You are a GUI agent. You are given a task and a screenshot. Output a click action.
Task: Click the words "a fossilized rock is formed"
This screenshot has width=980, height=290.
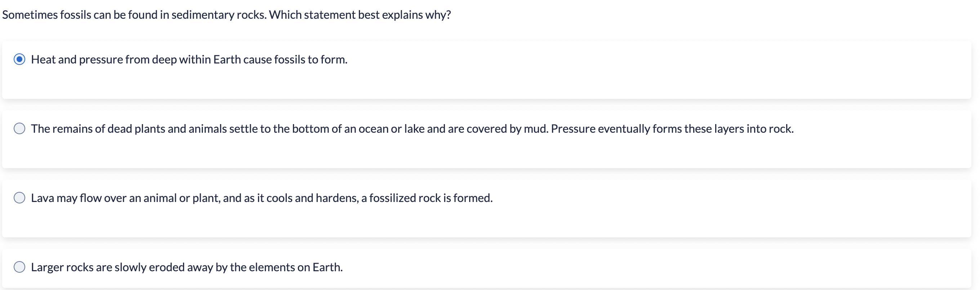[x=427, y=198]
